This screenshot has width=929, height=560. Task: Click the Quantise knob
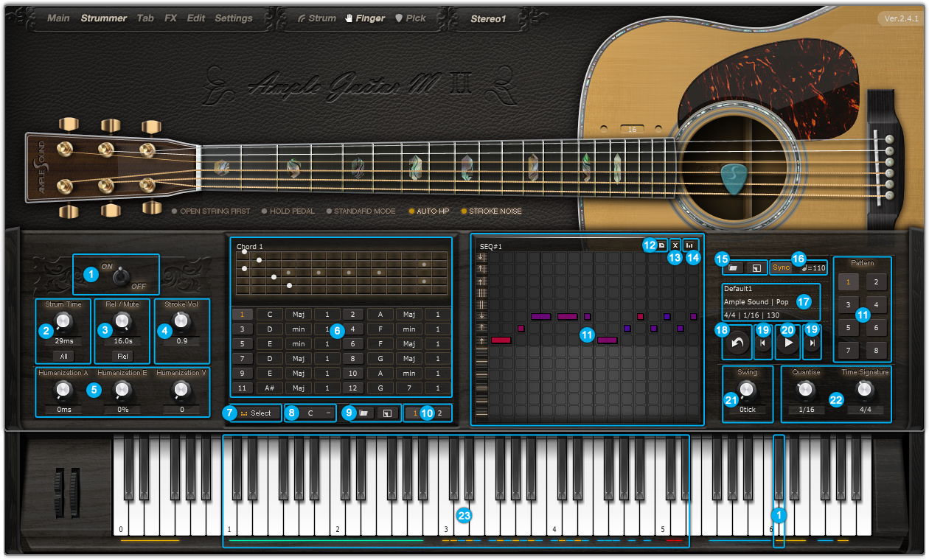[x=806, y=389]
